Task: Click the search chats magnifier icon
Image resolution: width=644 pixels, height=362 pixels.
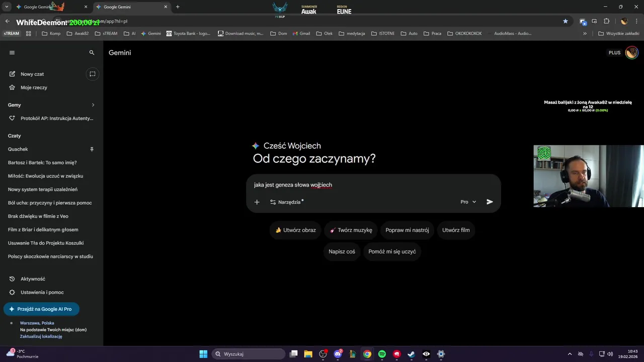Action: coord(92,52)
